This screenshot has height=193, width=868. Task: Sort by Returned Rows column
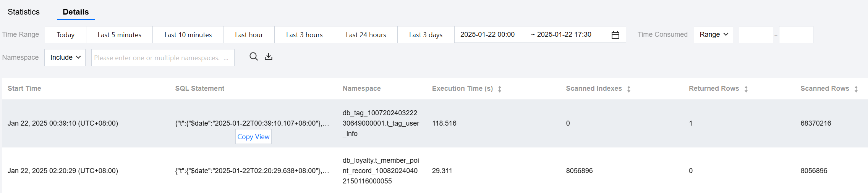click(746, 89)
